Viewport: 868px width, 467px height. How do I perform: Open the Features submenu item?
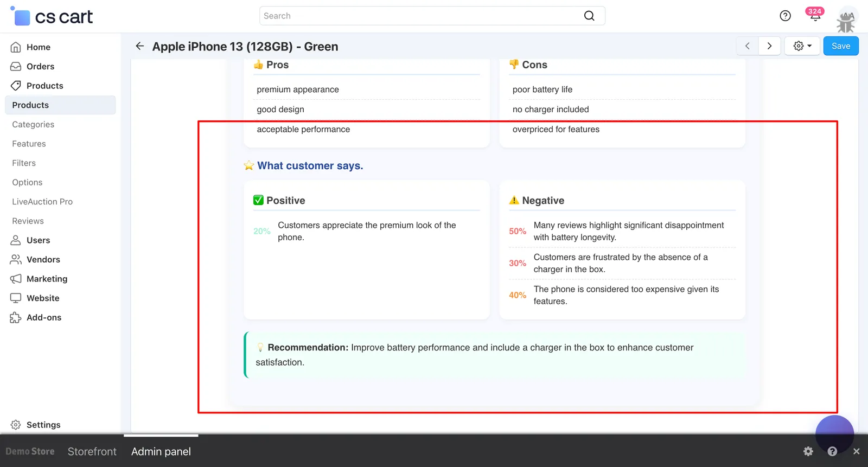coord(29,144)
